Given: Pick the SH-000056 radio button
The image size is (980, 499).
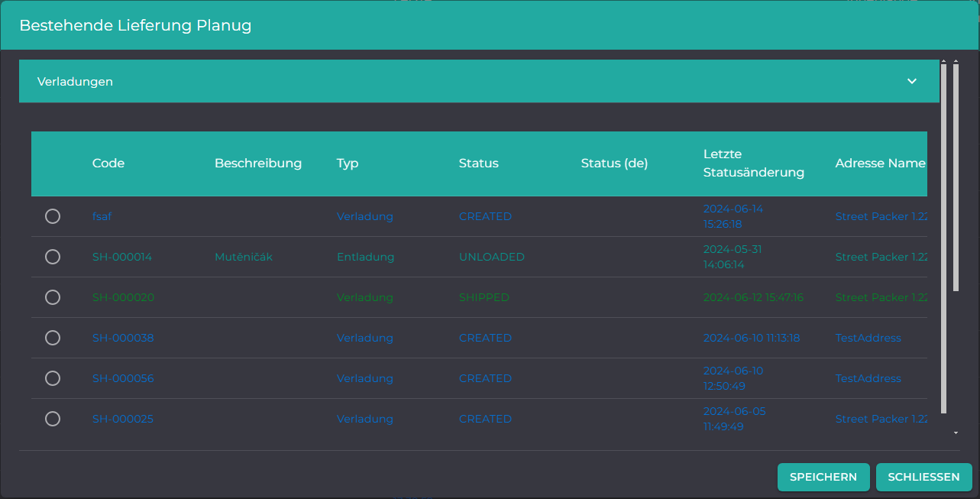Looking at the screenshot, I should [x=53, y=378].
